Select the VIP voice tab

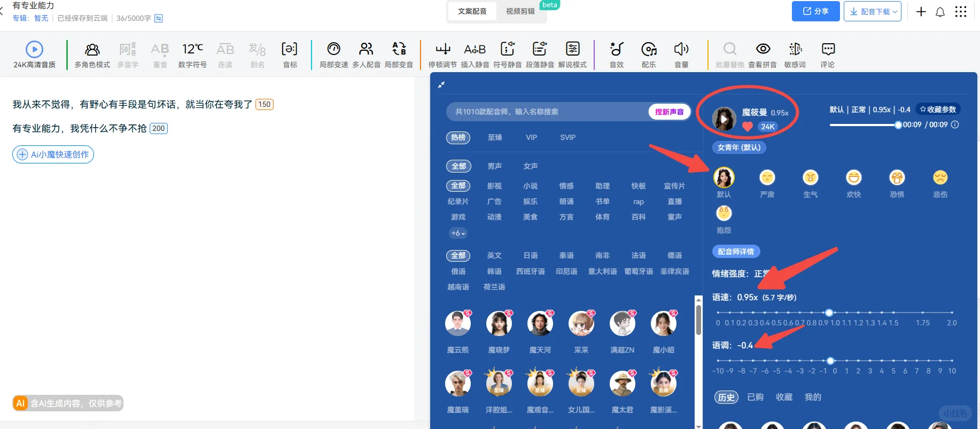(x=531, y=137)
